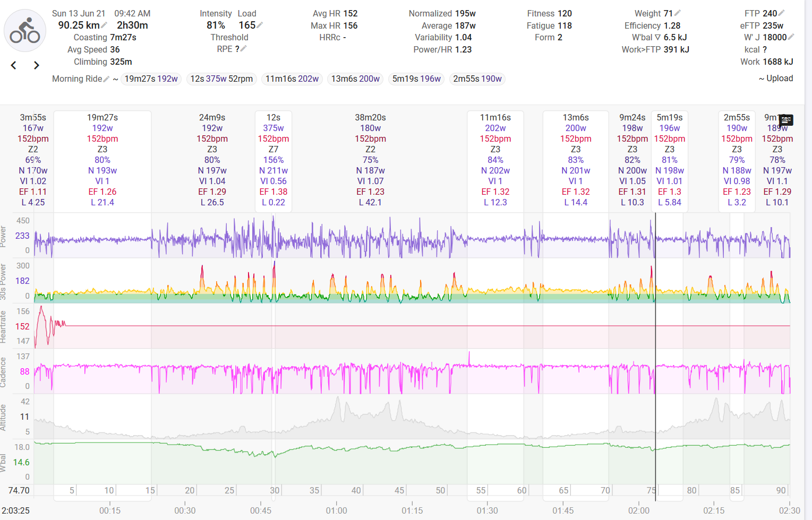Select the 11m16s 202w header chip
The height and width of the screenshot is (520, 812).
pyautogui.click(x=292, y=79)
